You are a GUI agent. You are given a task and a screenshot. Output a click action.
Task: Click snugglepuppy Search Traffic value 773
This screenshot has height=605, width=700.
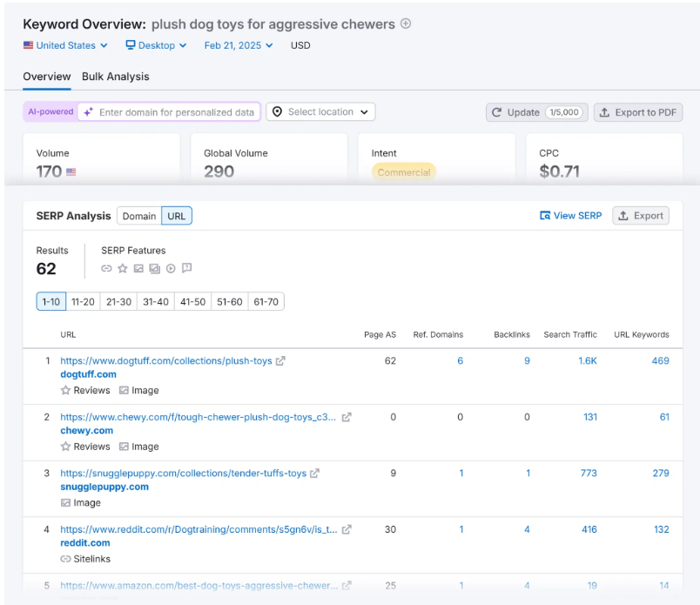tap(589, 474)
